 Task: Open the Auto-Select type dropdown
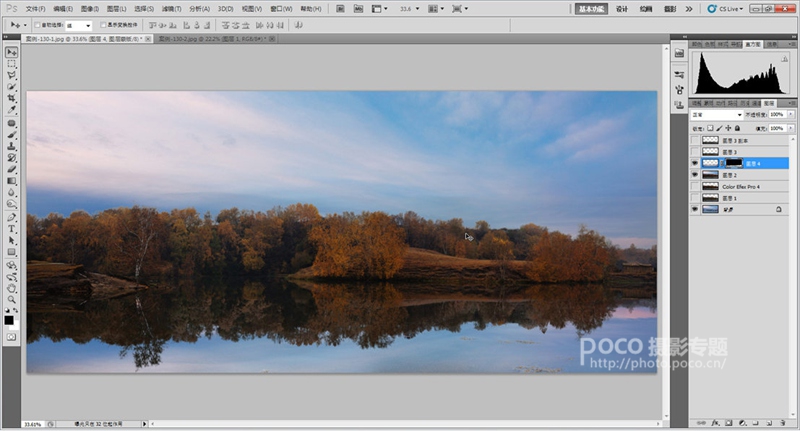79,25
